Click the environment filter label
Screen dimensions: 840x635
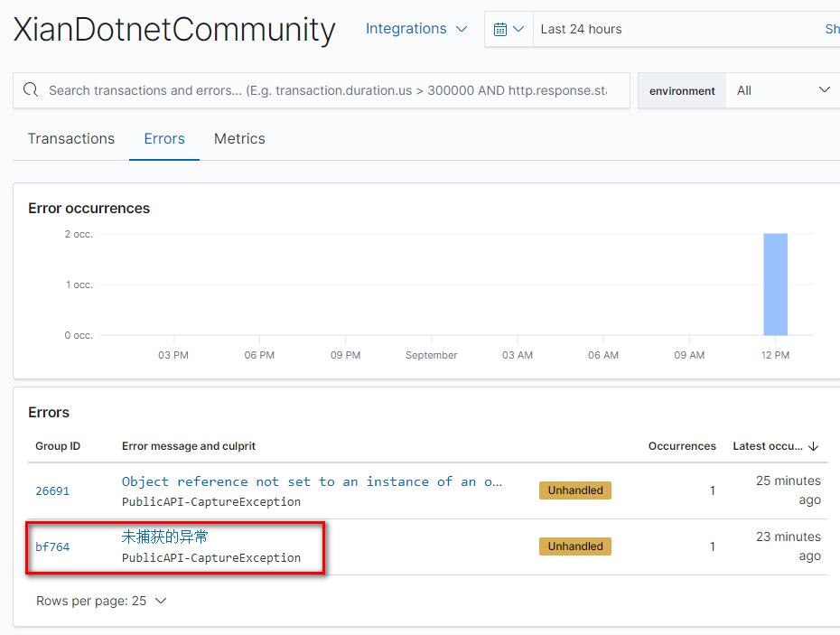(682, 91)
